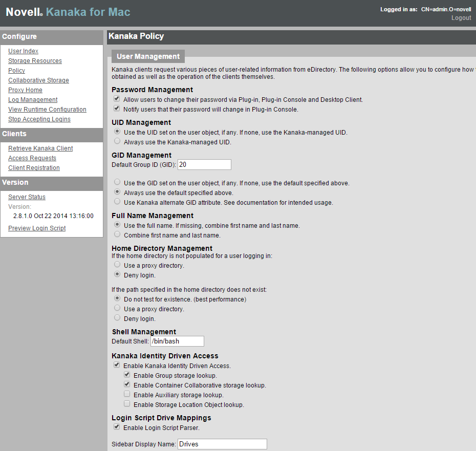The width and height of the screenshot is (476, 451).
Task: Enable Storage Location Object lookup
Action: click(x=127, y=403)
